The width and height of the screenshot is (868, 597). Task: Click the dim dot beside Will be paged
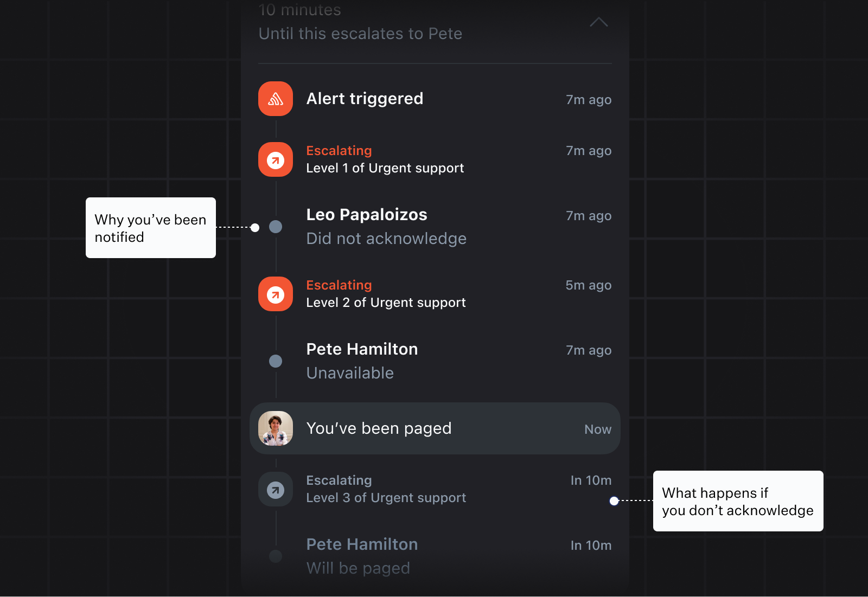276,556
